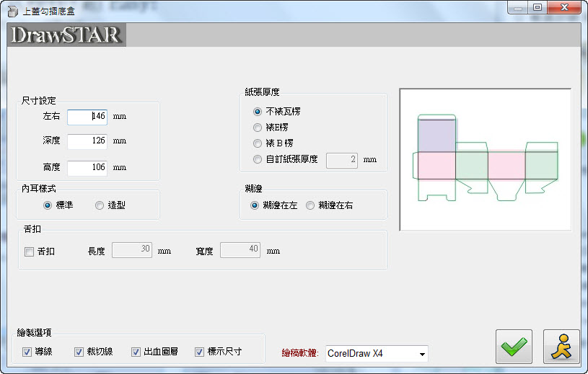Select 自訂紙張厚度 custom thickness option
This screenshot has width=588, height=374.
pos(258,159)
